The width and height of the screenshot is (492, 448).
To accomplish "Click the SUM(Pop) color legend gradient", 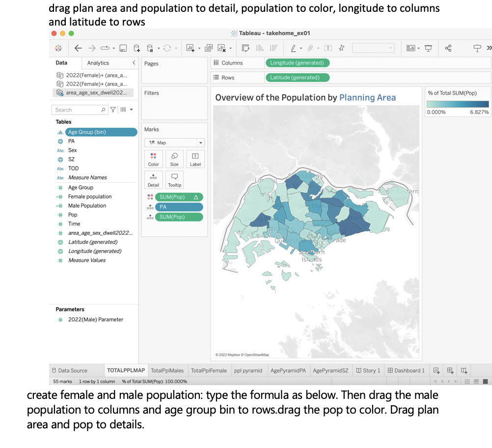I will pos(458,104).
